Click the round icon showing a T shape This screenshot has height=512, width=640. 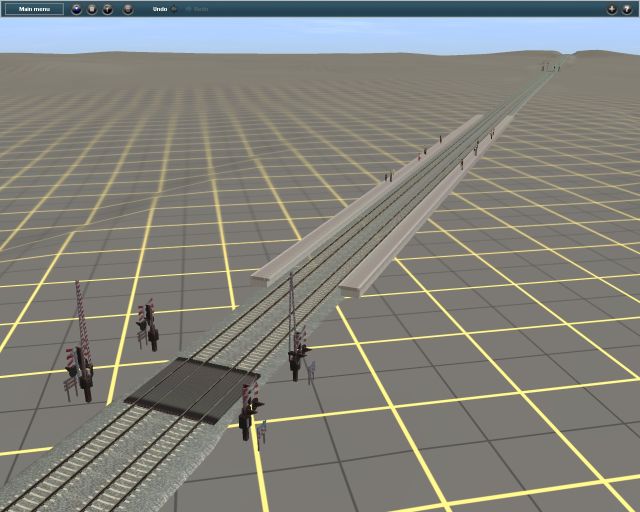coord(108,9)
